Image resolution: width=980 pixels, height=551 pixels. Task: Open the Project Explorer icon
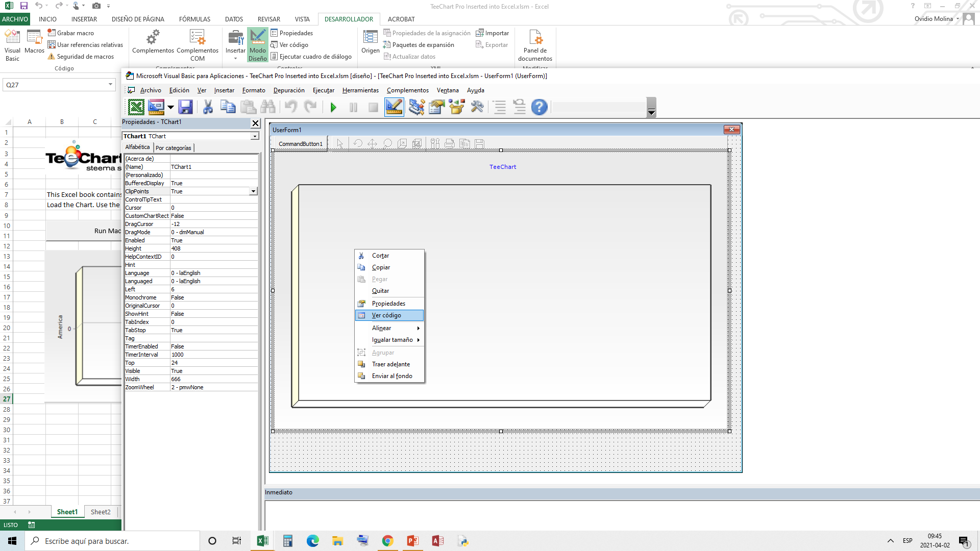click(x=416, y=107)
